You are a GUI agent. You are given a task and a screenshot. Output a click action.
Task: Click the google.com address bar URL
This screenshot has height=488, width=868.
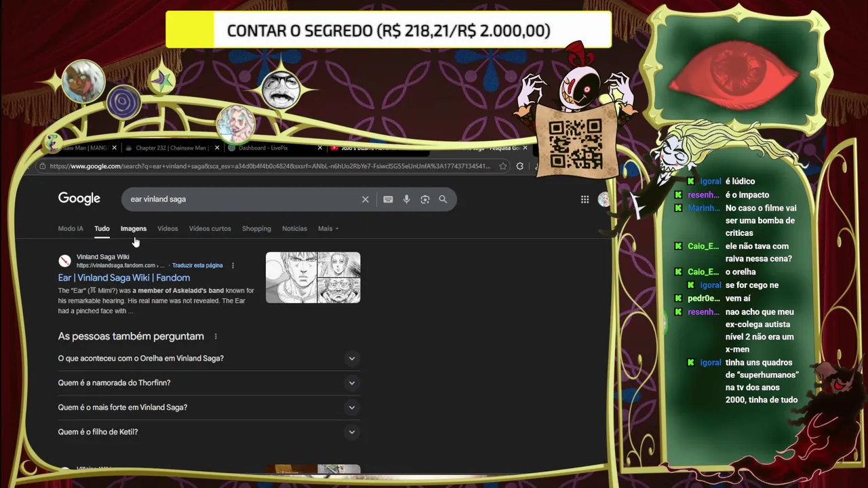coord(270,166)
